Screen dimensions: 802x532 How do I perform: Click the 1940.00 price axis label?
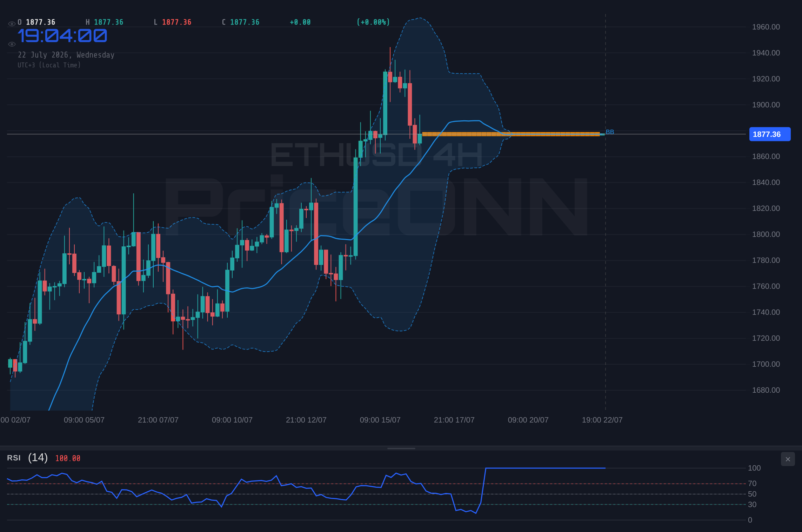(x=766, y=53)
